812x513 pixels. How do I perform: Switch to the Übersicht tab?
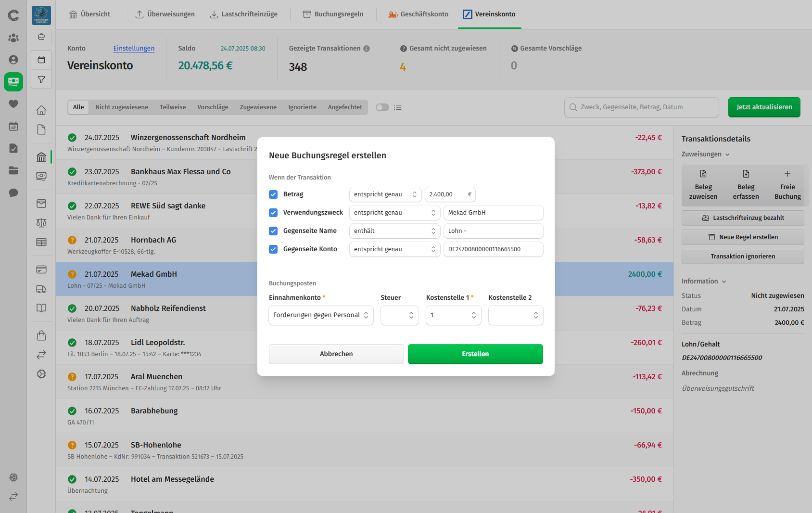[89, 14]
